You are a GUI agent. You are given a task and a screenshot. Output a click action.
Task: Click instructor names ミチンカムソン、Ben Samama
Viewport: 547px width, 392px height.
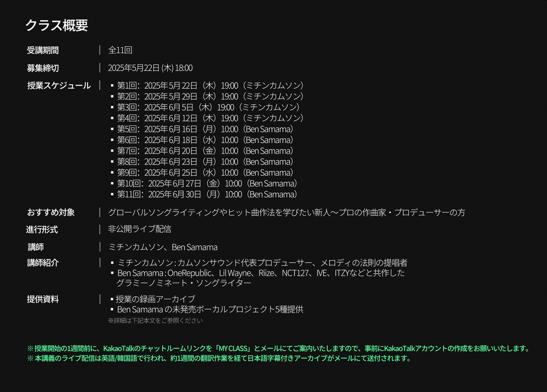coord(163,247)
